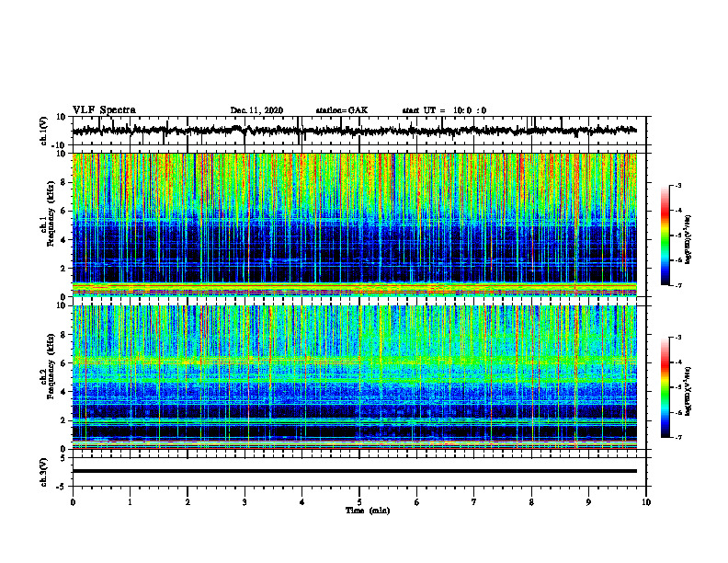
Task: Click the "-10" tick on the ch.1(V) axis
Action: [60, 145]
